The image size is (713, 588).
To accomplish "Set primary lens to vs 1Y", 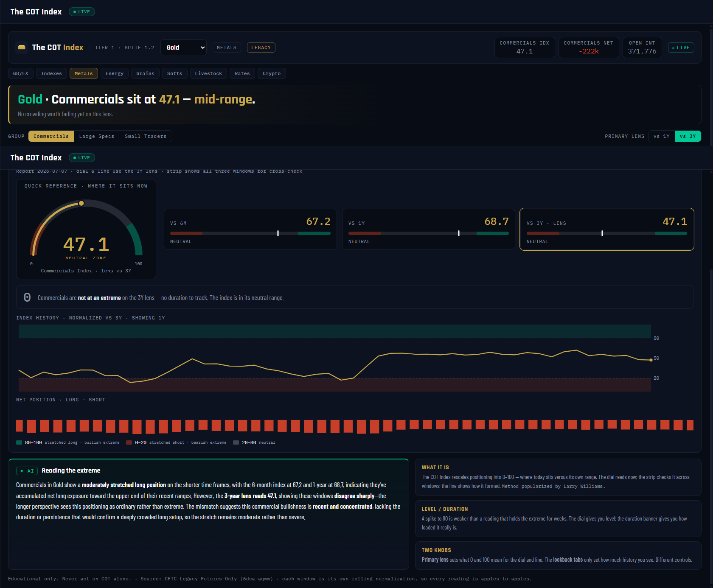I will pos(662,136).
